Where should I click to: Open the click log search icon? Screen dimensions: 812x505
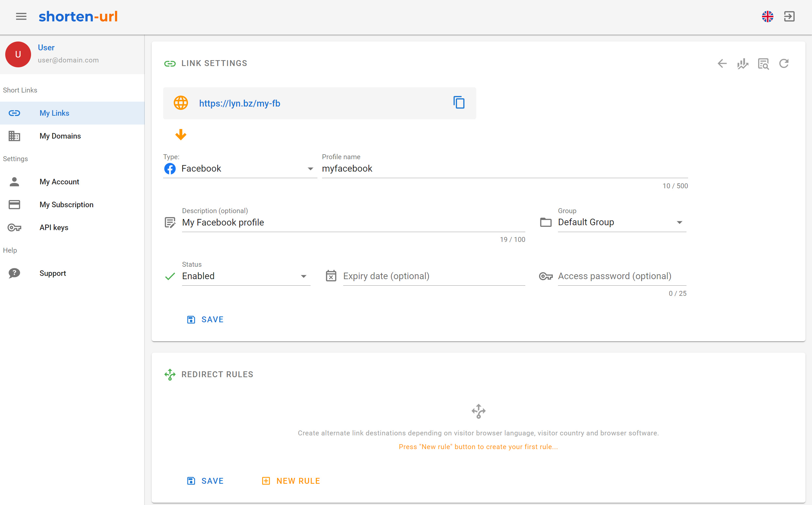point(764,63)
